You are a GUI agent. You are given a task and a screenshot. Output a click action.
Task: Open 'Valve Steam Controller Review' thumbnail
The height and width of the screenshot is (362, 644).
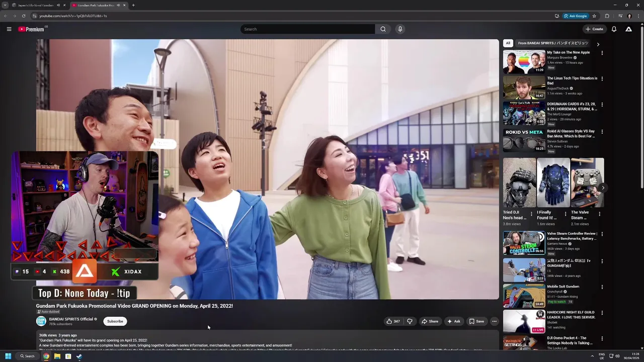(x=524, y=243)
